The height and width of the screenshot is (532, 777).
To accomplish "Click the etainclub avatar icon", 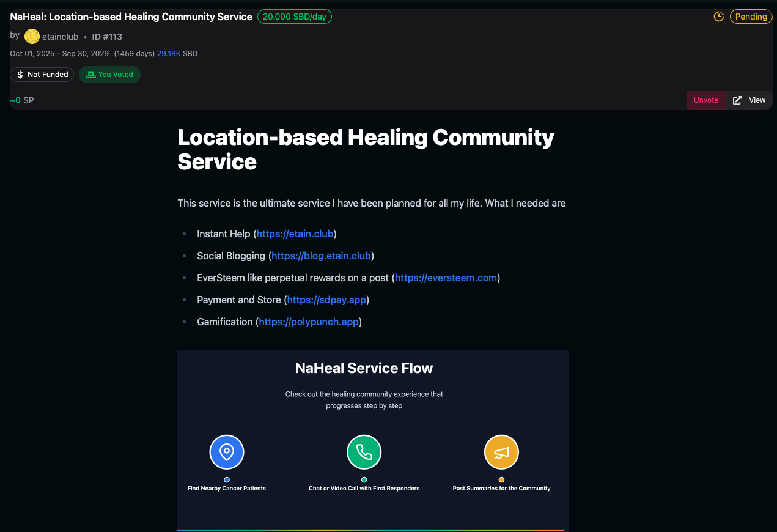I will [32, 37].
